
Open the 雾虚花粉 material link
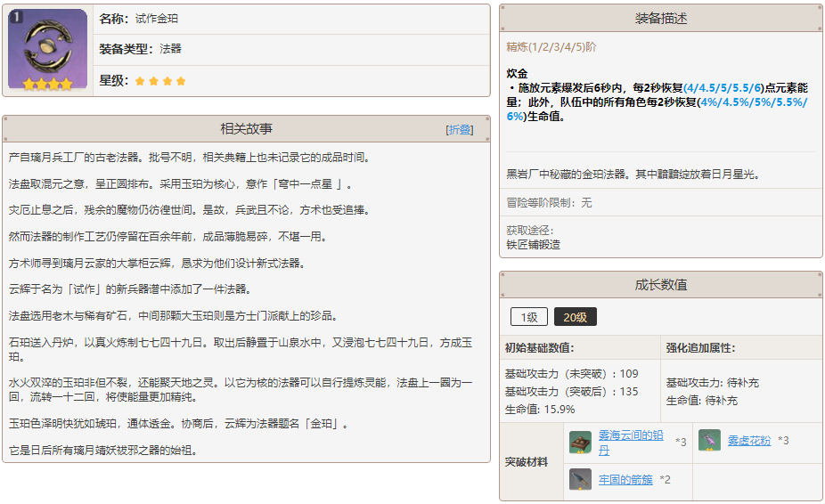pyautogui.click(x=748, y=441)
